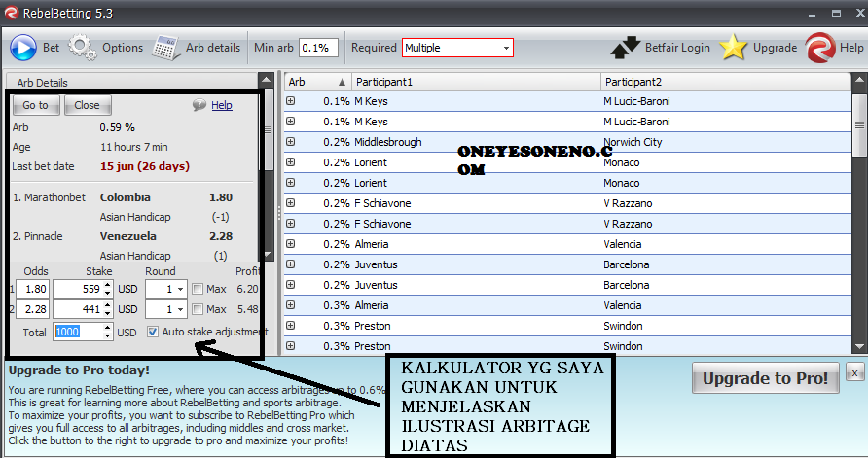
Task: Select the second M Keys row
Action: tap(567, 122)
